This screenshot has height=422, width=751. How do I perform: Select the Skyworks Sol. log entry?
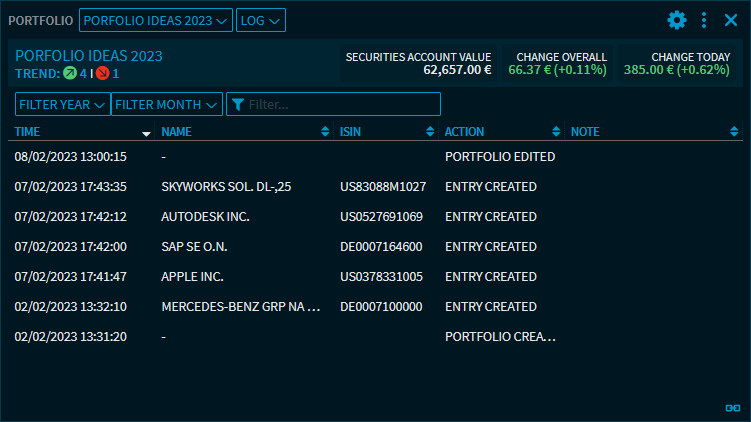pyautogui.click(x=210, y=187)
